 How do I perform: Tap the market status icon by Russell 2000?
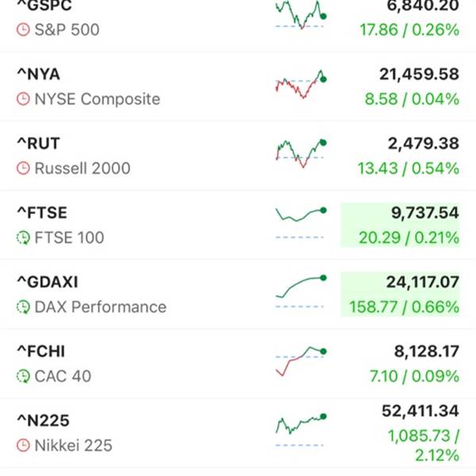[x=23, y=168]
